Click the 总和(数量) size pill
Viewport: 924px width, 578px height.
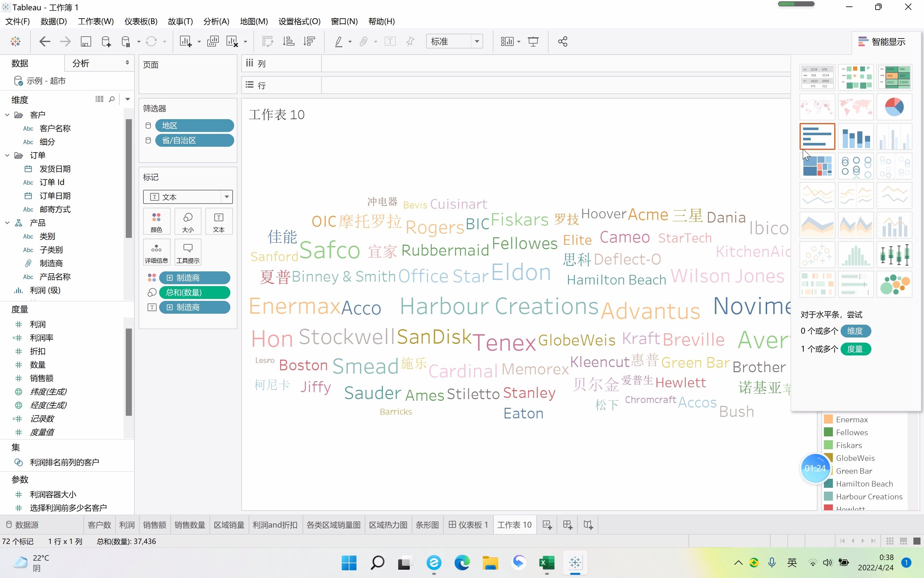click(x=195, y=293)
